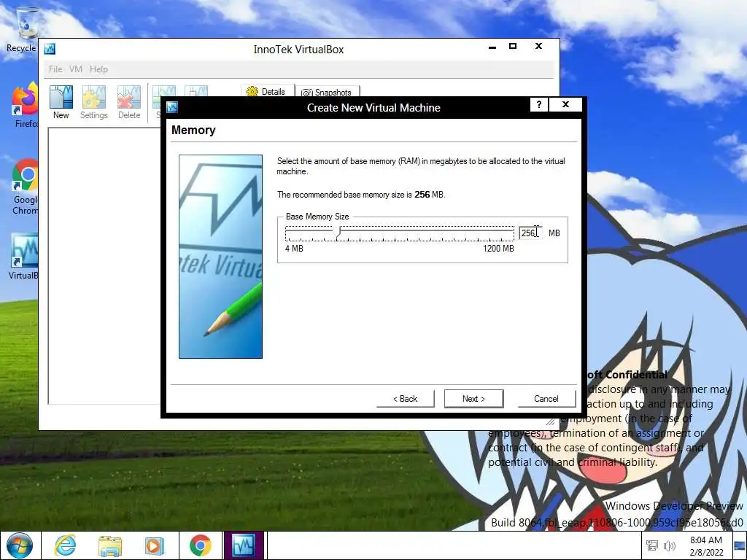
Task: Click the '1200 MB' slider maximum label
Action: (498, 249)
